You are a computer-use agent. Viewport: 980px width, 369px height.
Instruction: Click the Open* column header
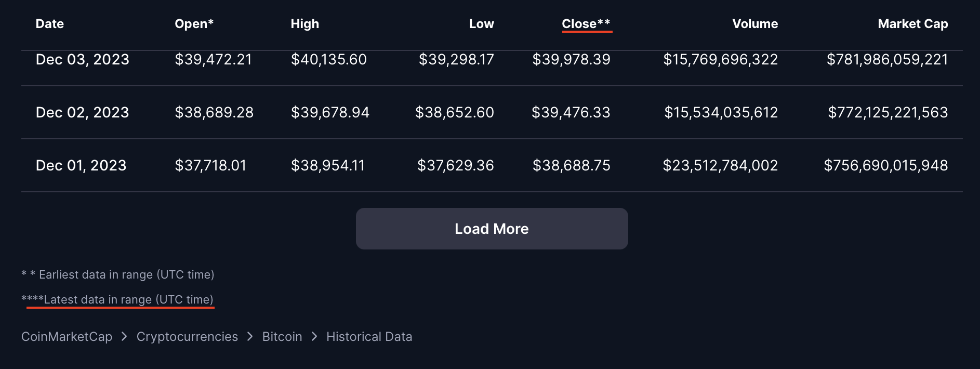coord(194,24)
